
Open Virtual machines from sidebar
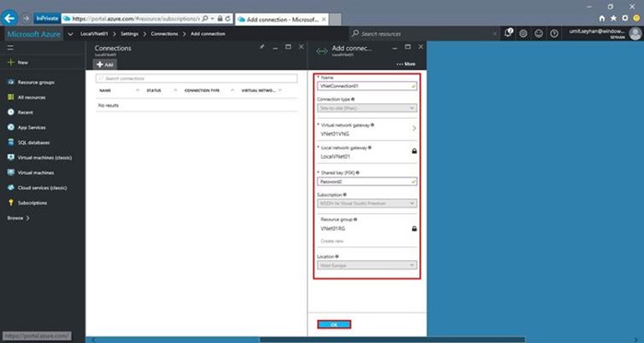(x=30, y=172)
